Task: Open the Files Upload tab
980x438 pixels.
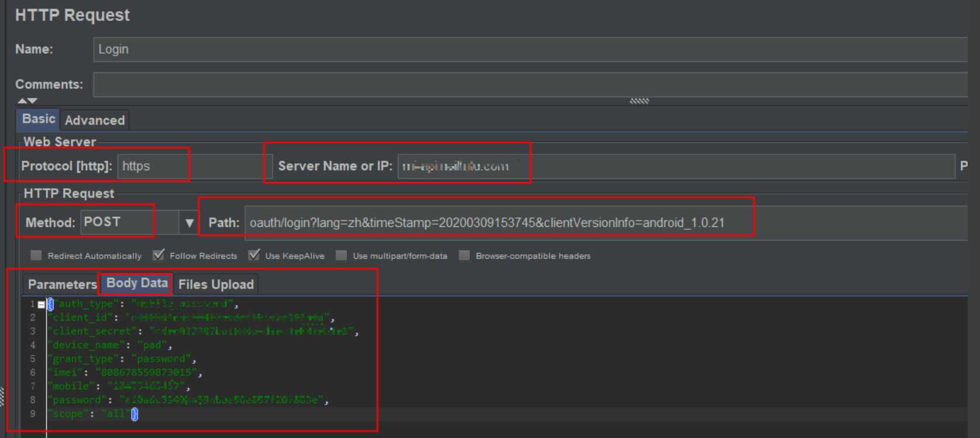Action: pos(216,284)
